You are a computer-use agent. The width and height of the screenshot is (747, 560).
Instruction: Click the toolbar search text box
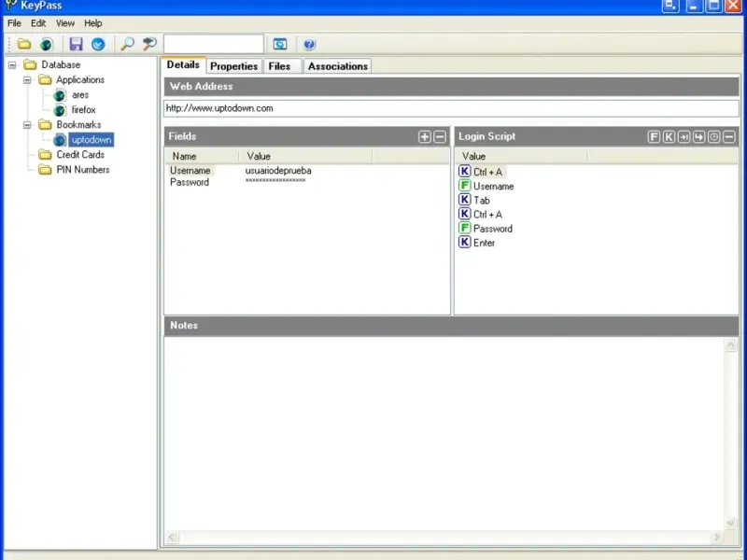coord(214,44)
